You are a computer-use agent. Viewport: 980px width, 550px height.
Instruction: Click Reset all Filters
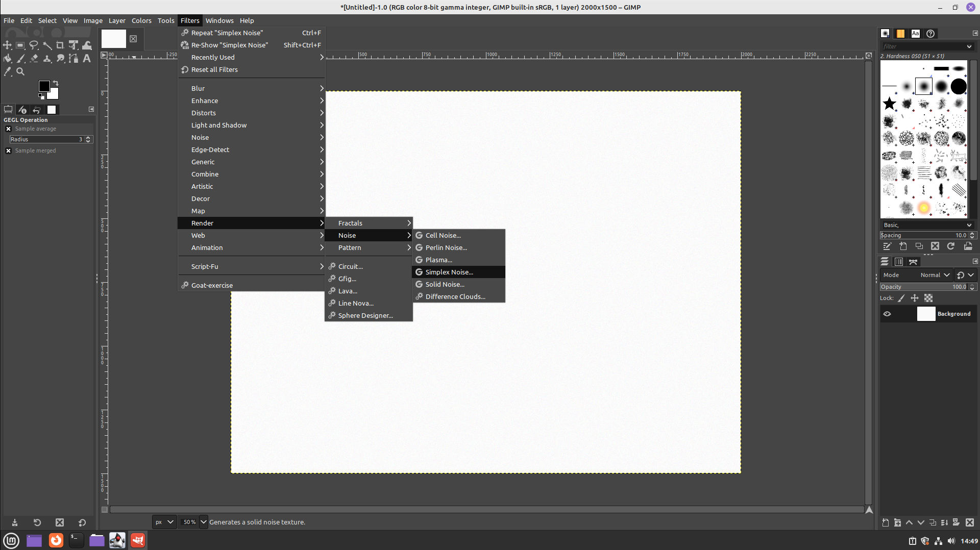(214, 70)
